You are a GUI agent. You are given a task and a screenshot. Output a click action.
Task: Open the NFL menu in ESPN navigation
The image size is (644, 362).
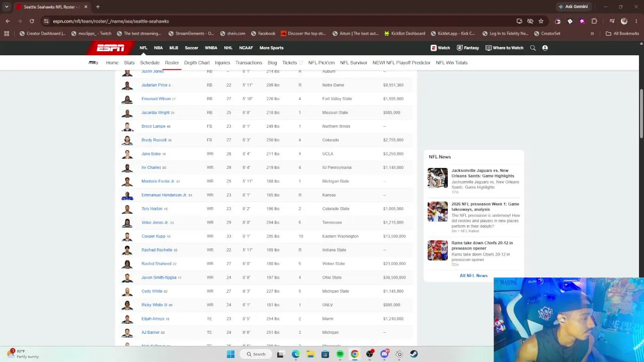point(143,48)
